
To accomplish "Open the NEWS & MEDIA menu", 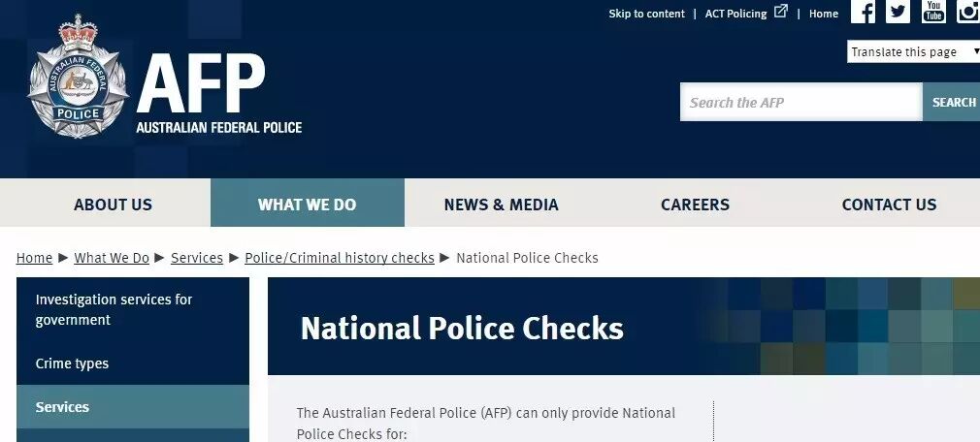I will click(502, 205).
